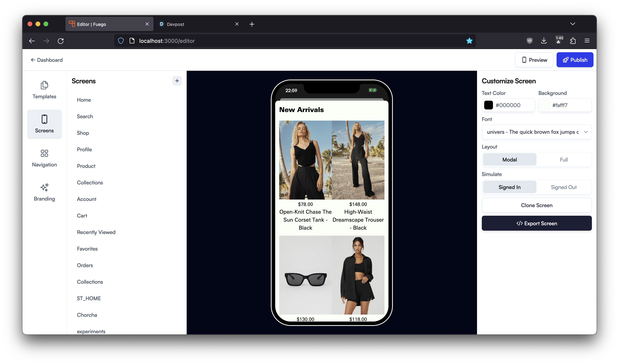Select the Modal layout option
The image size is (619, 364).
pyautogui.click(x=510, y=160)
